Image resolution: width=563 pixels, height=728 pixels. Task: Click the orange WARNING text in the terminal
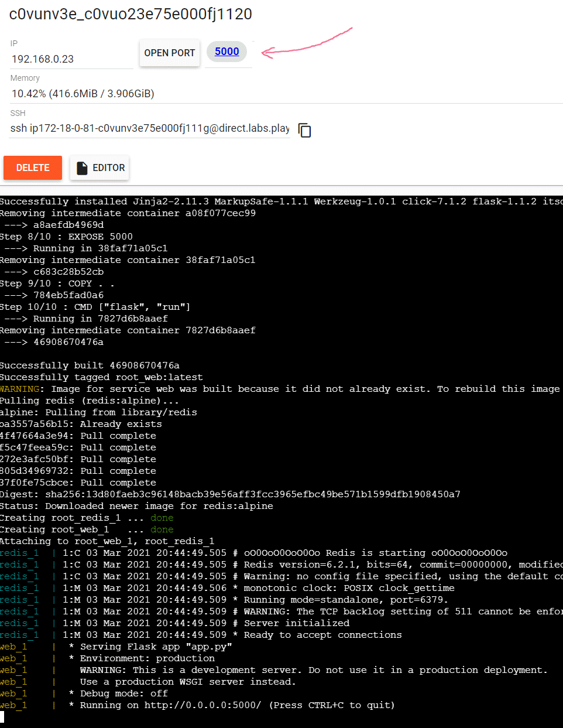click(20, 389)
